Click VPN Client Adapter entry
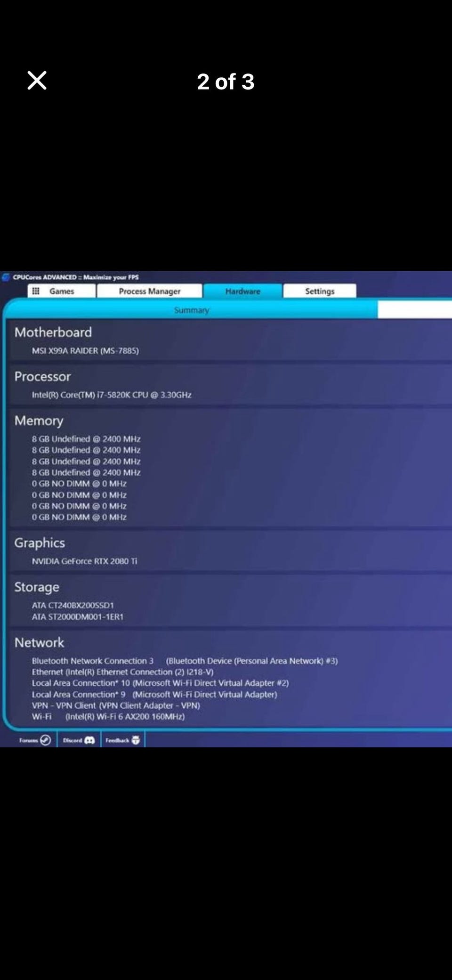The height and width of the screenshot is (980, 452). 116,705
